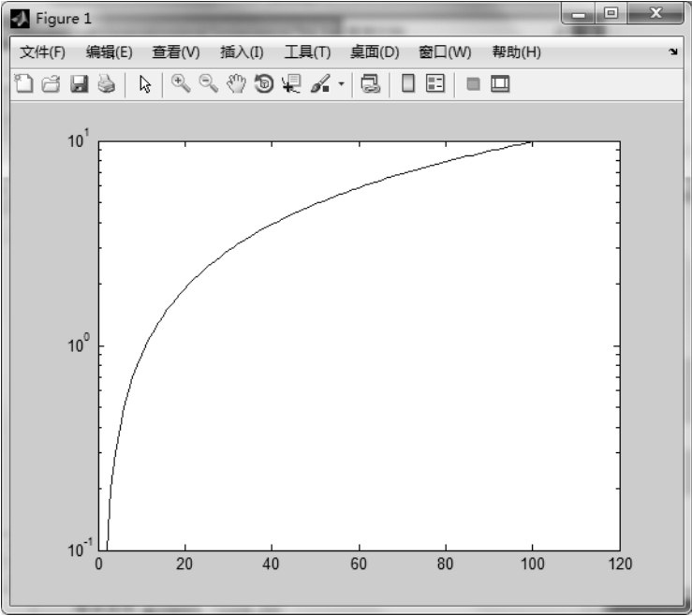Select the Rotate 3D tool
Screen dimensions: 692x616
pyautogui.click(x=265, y=85)
